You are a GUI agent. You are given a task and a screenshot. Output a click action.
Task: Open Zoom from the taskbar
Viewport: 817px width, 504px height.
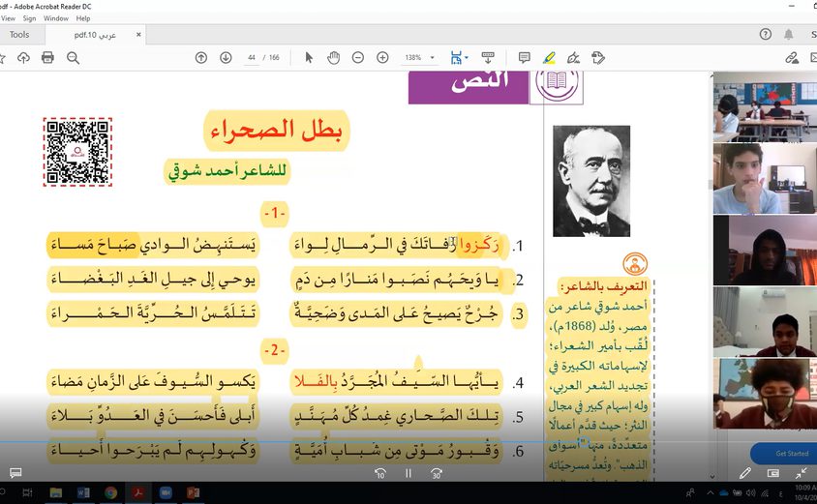166,492
